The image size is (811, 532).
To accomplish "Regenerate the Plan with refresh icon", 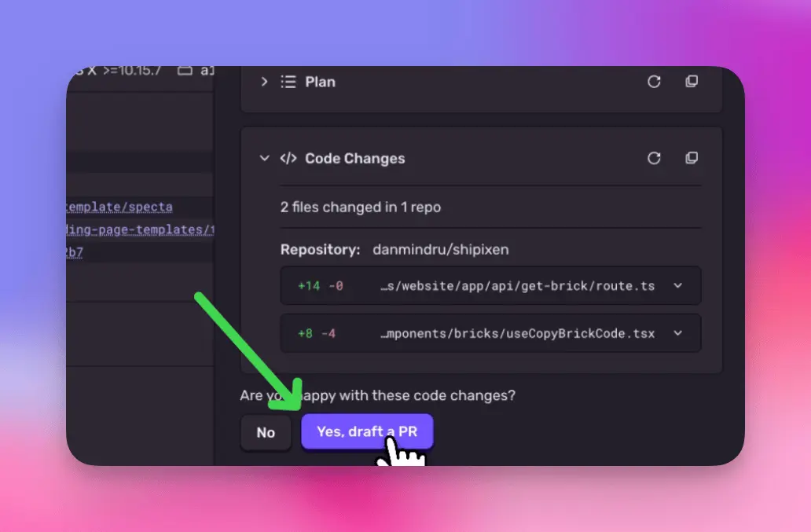I will pos(655,82).
